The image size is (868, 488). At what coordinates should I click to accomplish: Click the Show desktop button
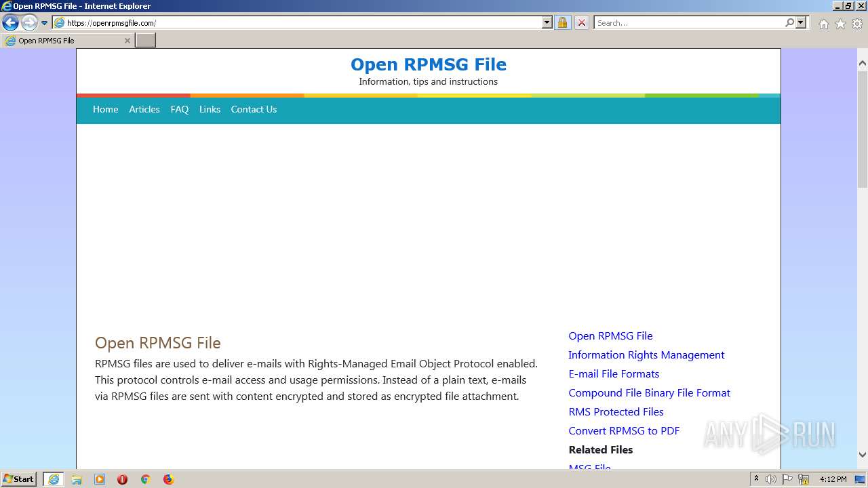pyautogui.click(x=861, y=479)
